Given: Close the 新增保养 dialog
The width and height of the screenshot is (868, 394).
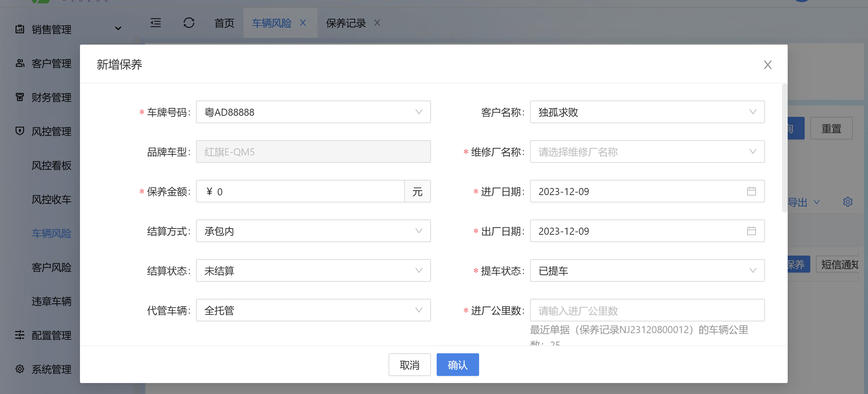Looking at the screenshot, I should (x=768, y=65).
